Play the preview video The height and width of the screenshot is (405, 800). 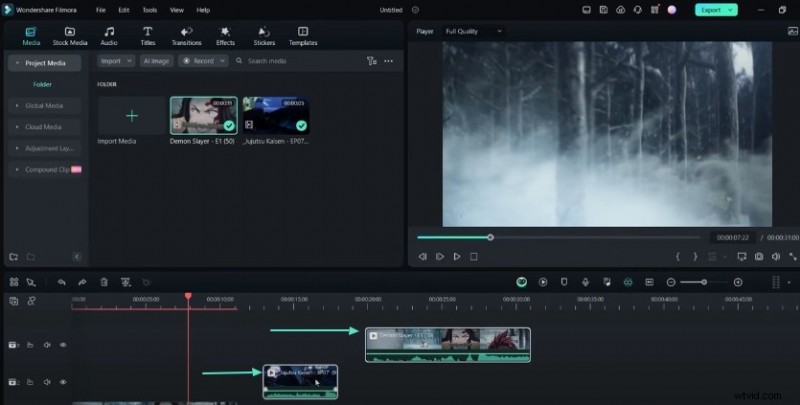(457, 257)
